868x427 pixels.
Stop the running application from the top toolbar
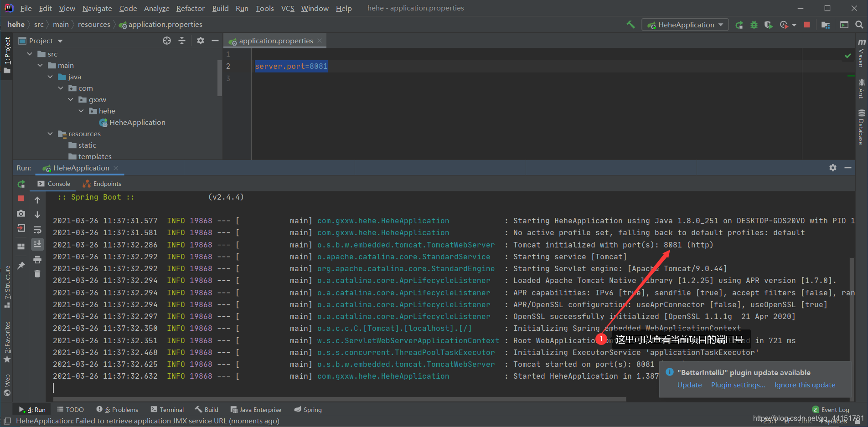pos(807,25)
